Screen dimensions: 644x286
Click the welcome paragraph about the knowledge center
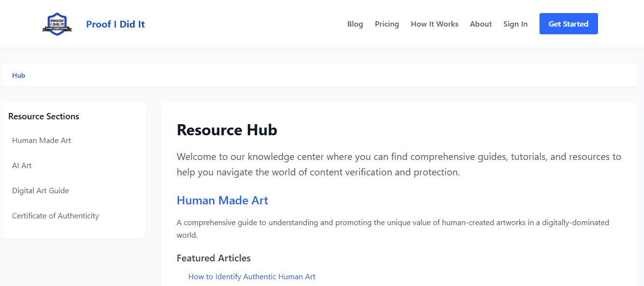398,164
